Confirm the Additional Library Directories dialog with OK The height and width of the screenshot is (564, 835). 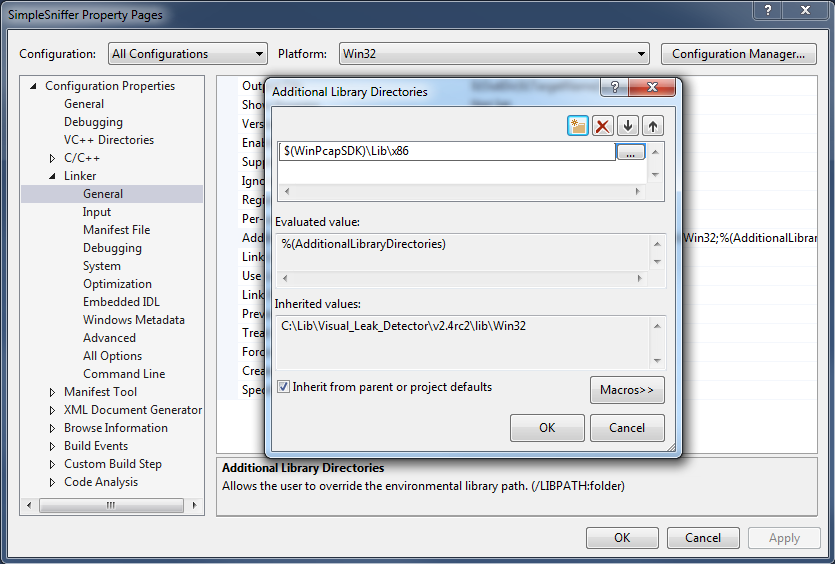click(547, 428)
